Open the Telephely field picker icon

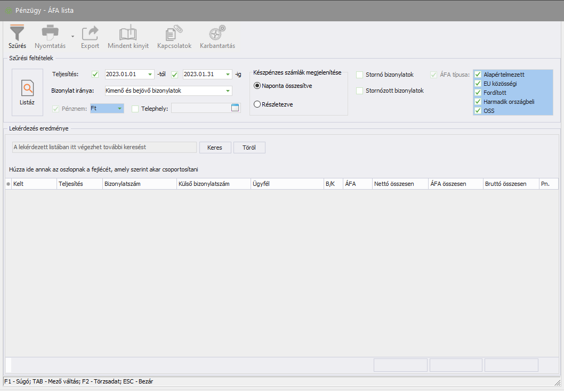pos(235,108)
